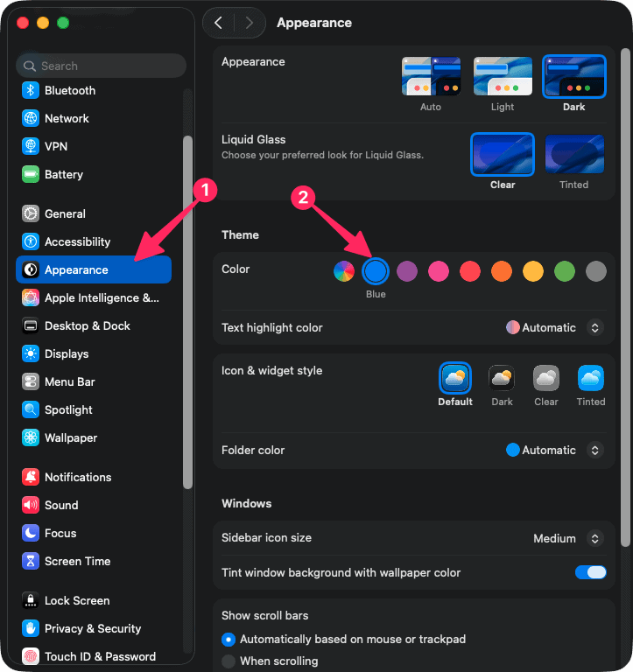Go forward with the right chevron

tap(250, 23)
